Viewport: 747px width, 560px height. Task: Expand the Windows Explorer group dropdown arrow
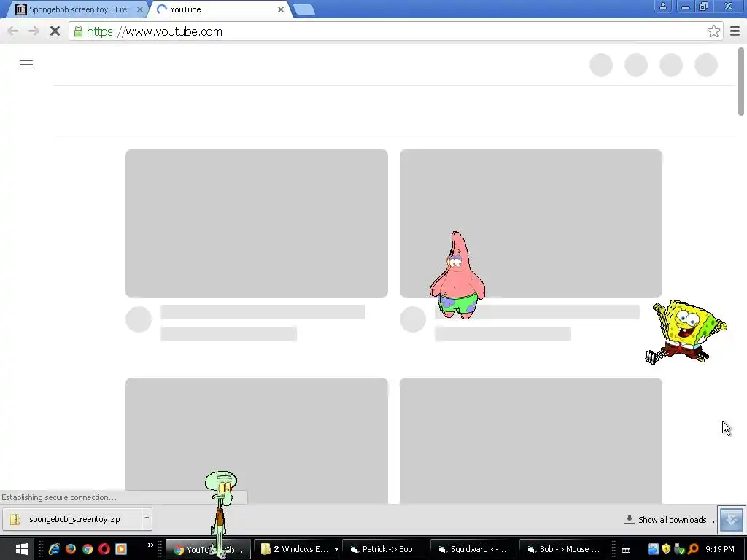coord(336,549)
